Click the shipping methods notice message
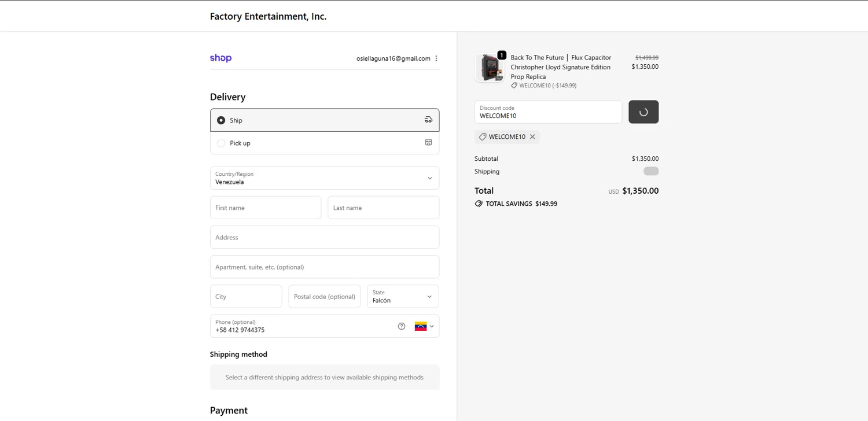Image resolution: width=868 pixels, height=421 pixels. coord(325,377)
